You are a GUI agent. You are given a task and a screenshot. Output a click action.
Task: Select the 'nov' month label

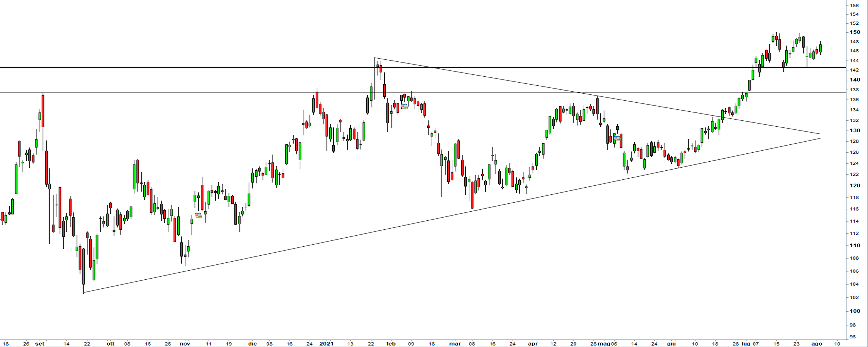pyautogui.click(x=185, y=344)
